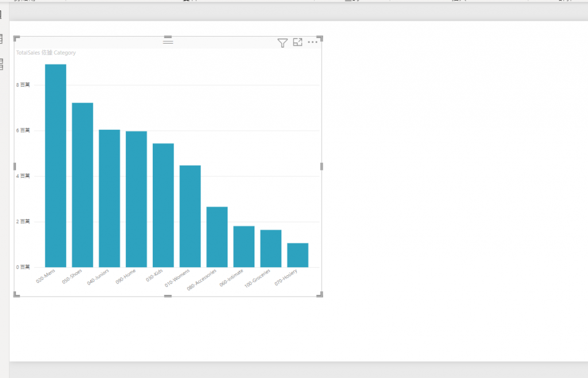Click the 060-Intimate axis label
The width and height of the screenshot is (588, 378).
[x=231, y=278]
